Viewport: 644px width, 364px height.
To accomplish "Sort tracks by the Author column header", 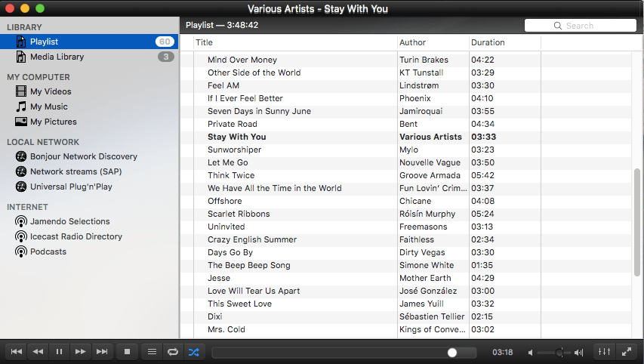I will click(x=432, y=42).
